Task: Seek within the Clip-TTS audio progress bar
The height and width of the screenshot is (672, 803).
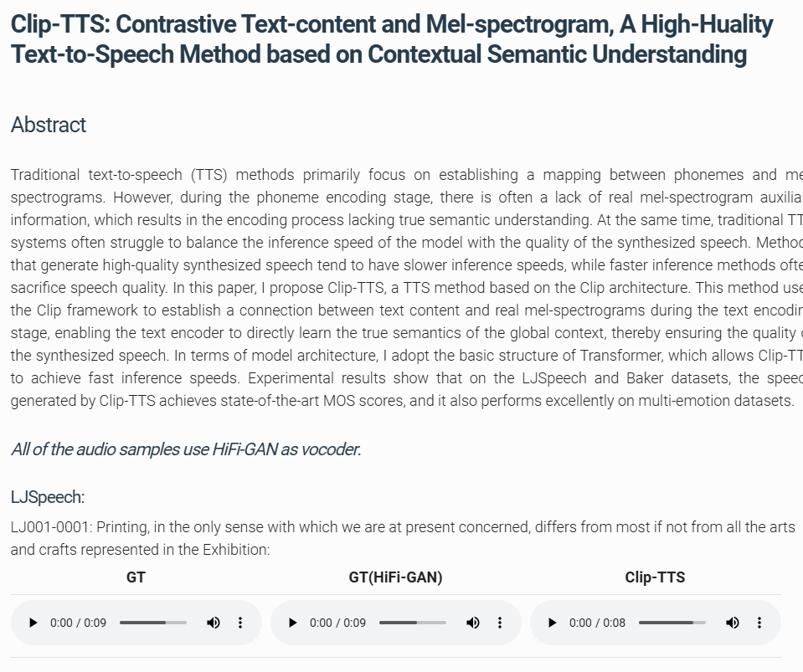Action: pos(672,623)
